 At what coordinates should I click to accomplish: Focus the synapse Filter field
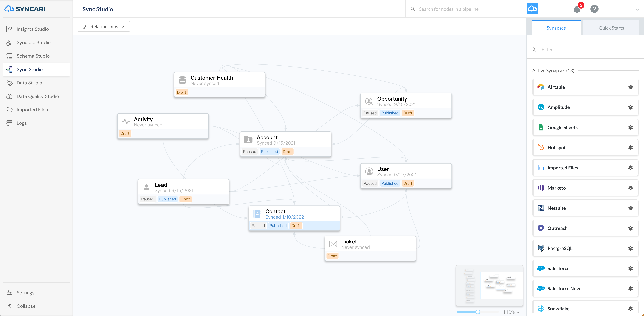[585, 50]
